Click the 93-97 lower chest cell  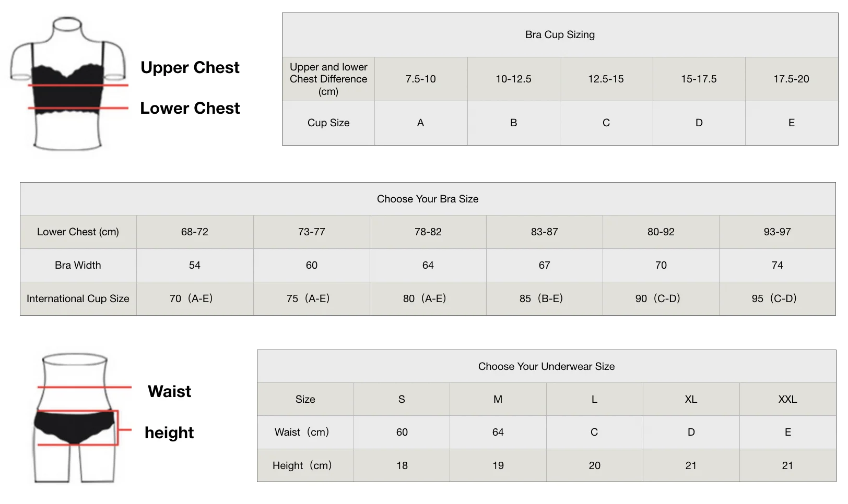pos(778,232)
